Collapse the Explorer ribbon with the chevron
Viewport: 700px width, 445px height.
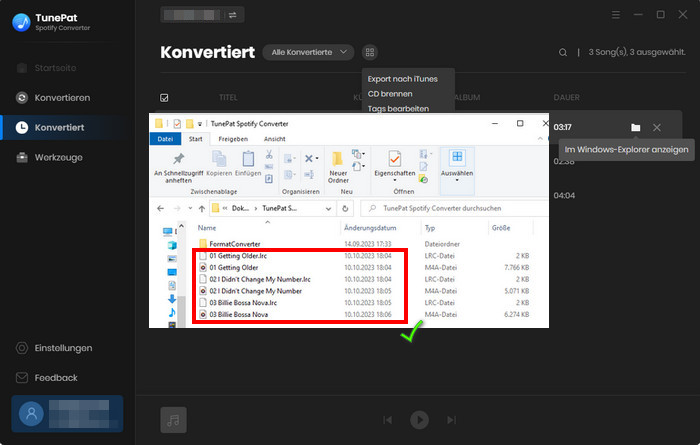(540, 139)
